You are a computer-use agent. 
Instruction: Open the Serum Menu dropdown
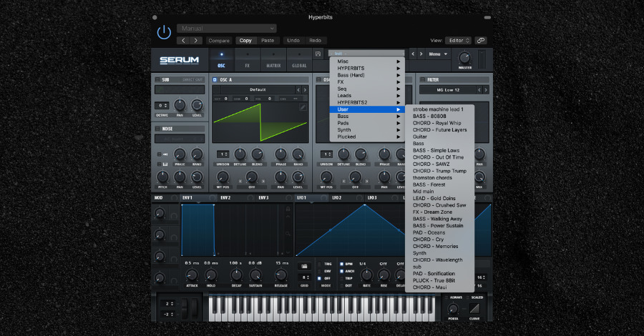pos(438,54)
